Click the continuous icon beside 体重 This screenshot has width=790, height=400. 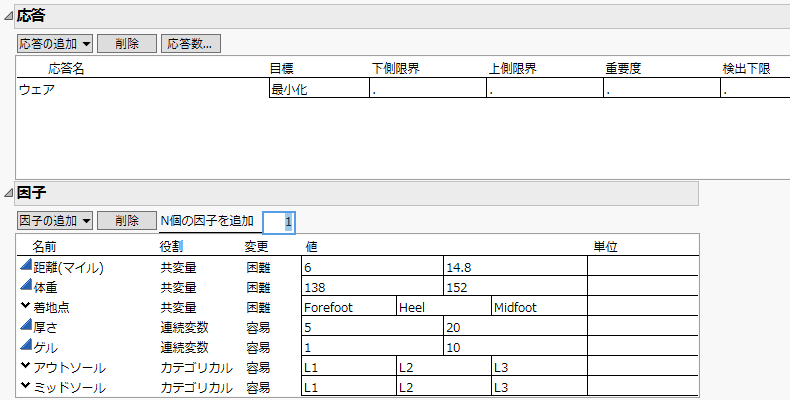pyautogui.click(x=26, y=285)
